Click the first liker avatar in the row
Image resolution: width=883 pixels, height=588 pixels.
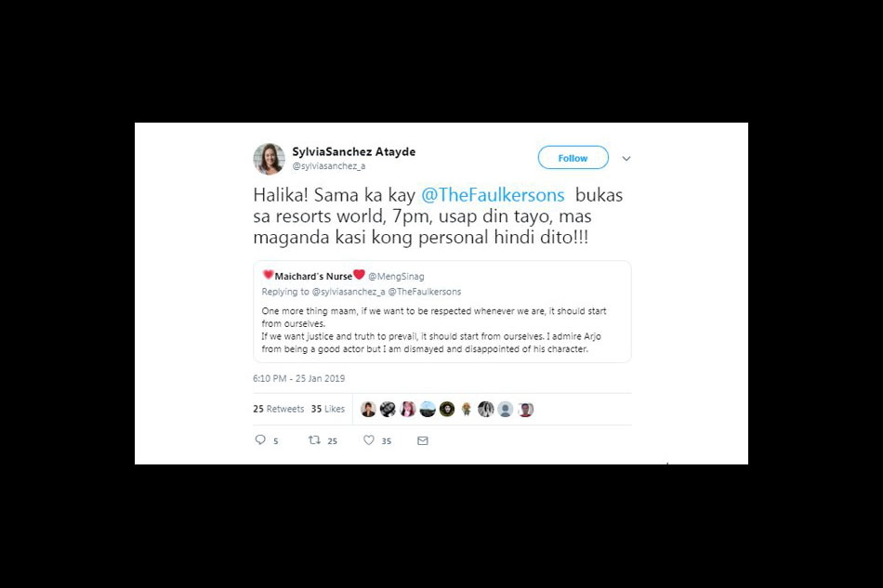[368, 409]
